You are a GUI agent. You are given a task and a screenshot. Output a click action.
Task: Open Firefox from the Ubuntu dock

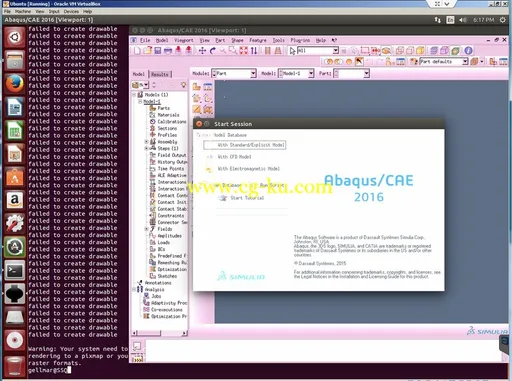coord(14,84)
